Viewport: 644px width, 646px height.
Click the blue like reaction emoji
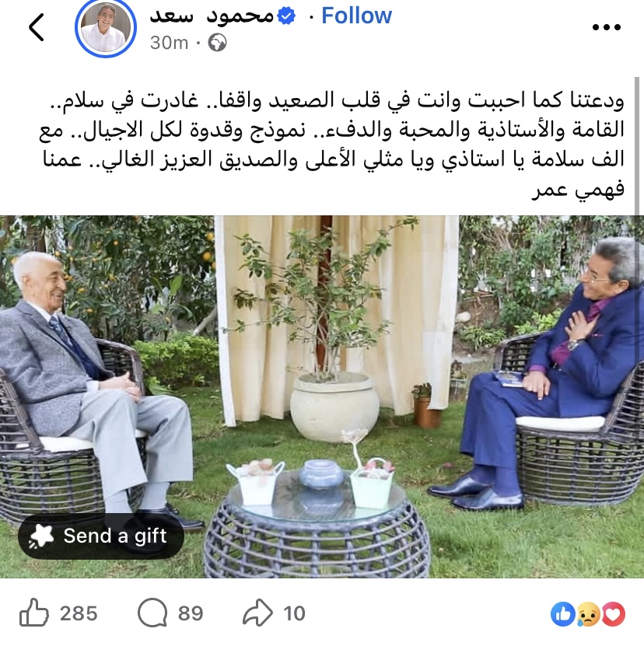(x=563, y=614)
